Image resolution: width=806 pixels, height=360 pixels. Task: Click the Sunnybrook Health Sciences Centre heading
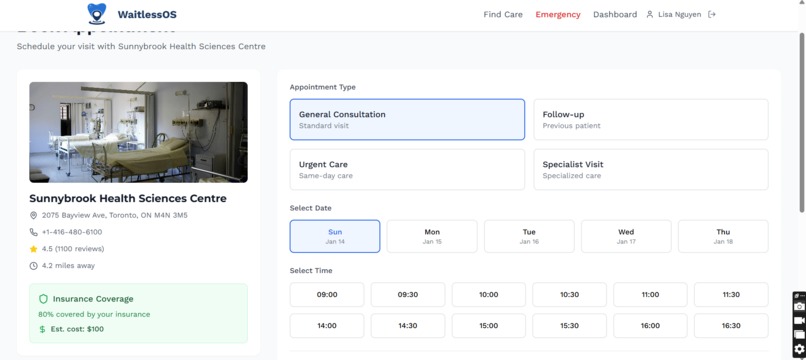pos(128,199)
